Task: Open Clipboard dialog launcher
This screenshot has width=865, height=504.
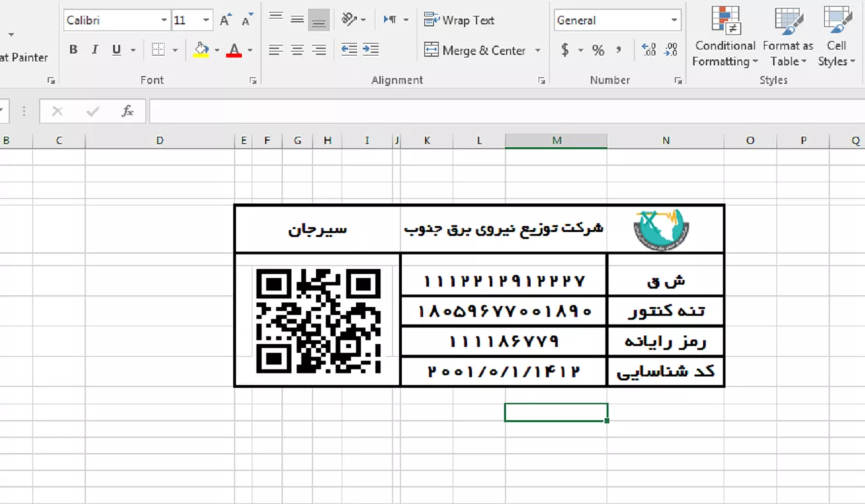Action: pyautogui.click(x=51, y=81)
